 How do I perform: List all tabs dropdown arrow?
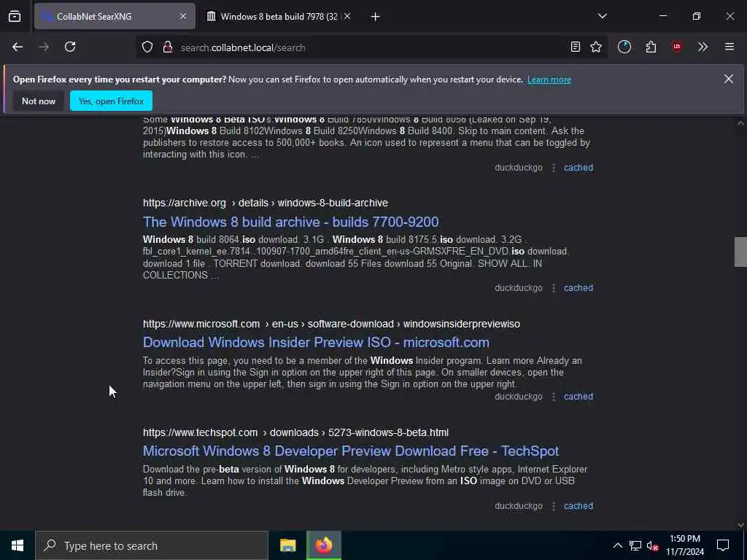(x=602, y=17)
